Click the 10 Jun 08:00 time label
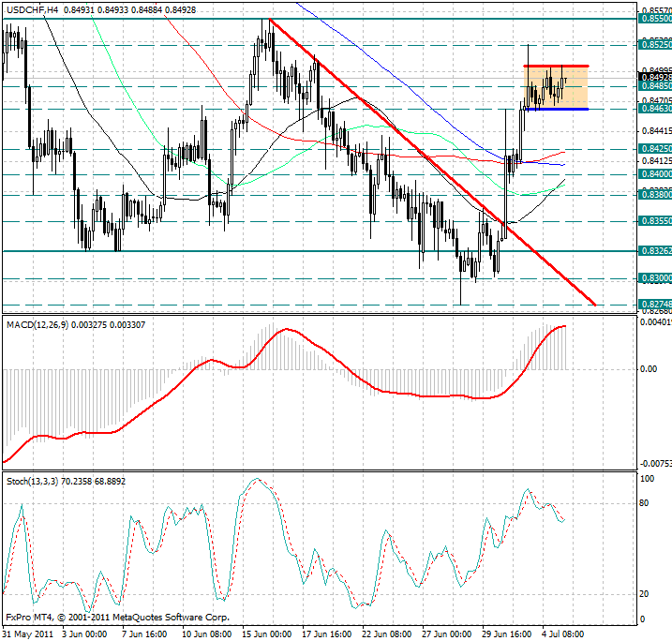Screen dimensions: 672x641 pos(207,634)
